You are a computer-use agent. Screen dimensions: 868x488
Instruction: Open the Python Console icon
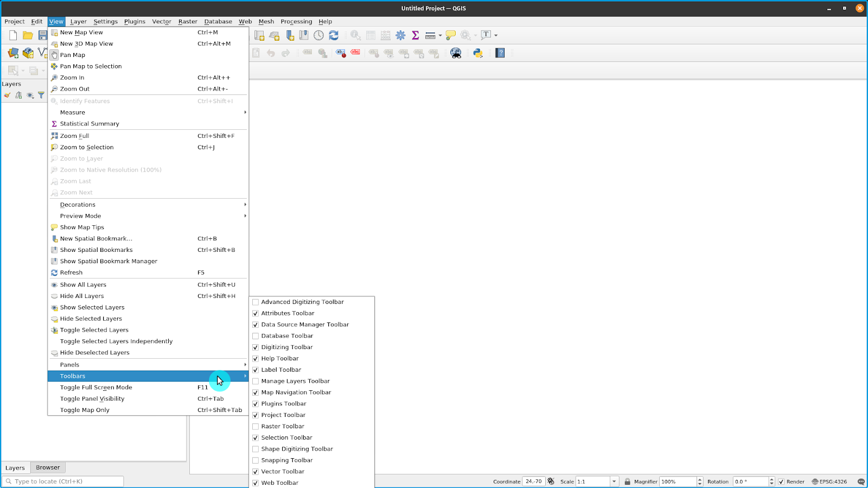pyautogui.click(x=478, y=53)
